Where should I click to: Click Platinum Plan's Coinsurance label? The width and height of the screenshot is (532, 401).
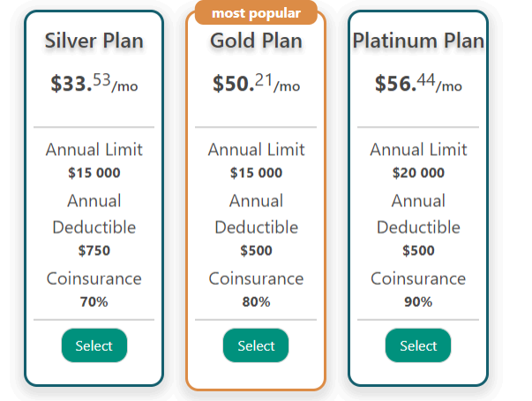point(418,279)
